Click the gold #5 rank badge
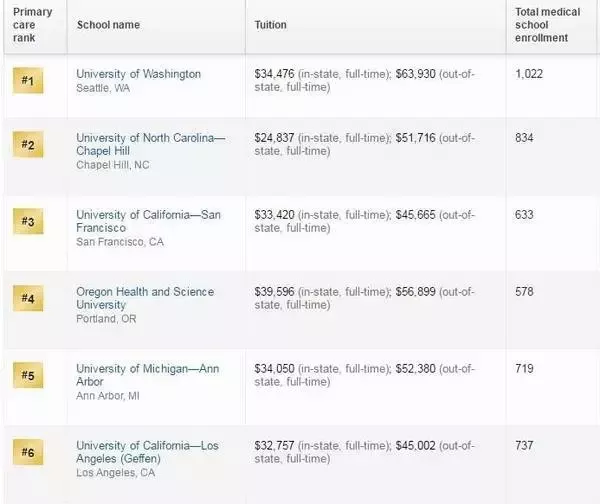 pyautogui.click(x=28, y=375)
